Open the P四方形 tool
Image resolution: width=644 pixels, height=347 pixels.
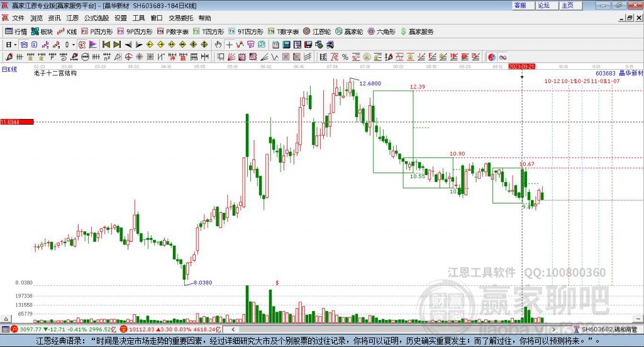point(97,31)
